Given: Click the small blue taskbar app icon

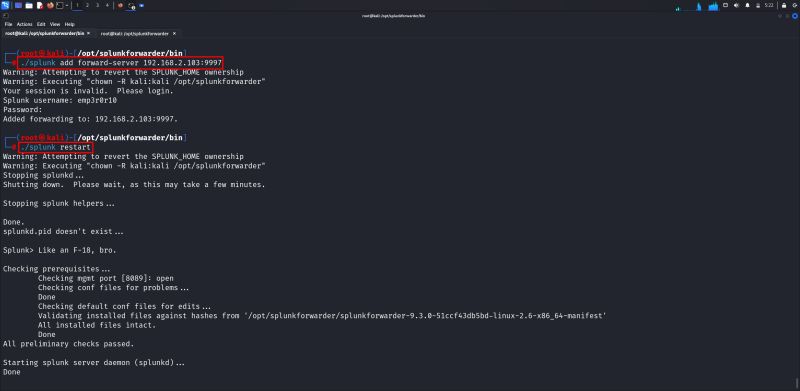Looking at the screenshot, I should click(x=141, y=6).
